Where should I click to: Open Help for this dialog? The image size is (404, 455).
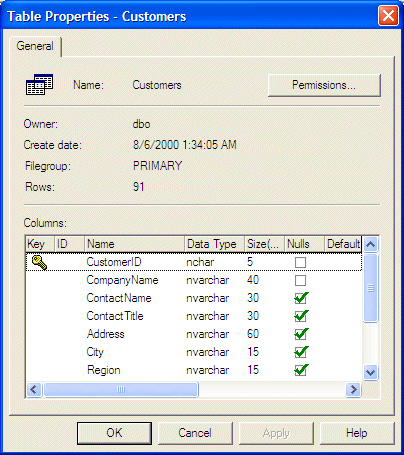[x=357, y=433]
